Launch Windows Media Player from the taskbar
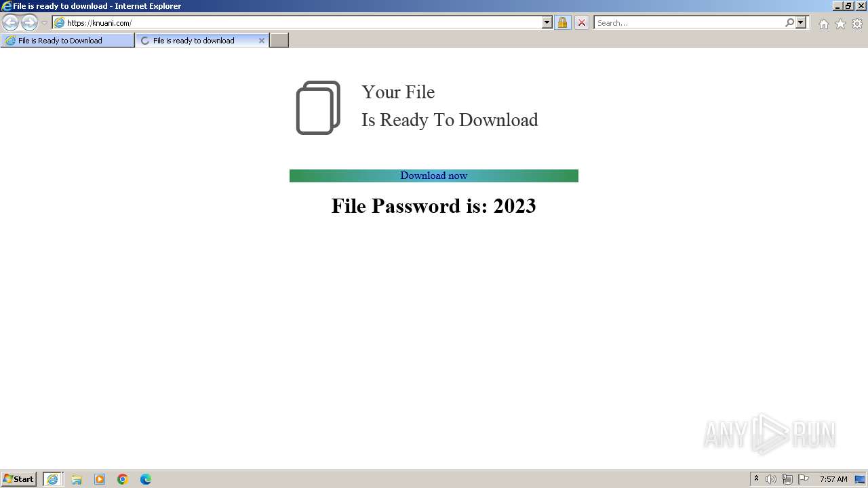The width and height of the screenshot is (868, 488). [x=100, y=479]
